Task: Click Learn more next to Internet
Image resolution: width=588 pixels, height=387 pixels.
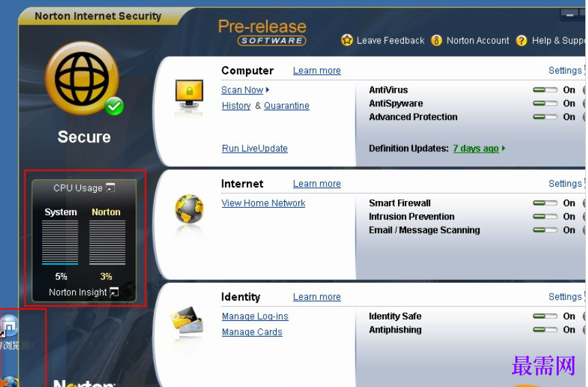Action: point(317,184)
